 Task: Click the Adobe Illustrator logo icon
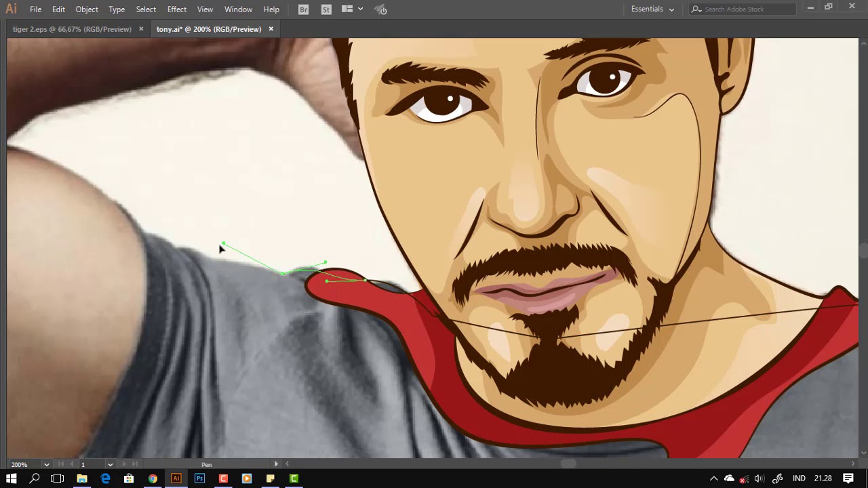[x=11, y=9]
